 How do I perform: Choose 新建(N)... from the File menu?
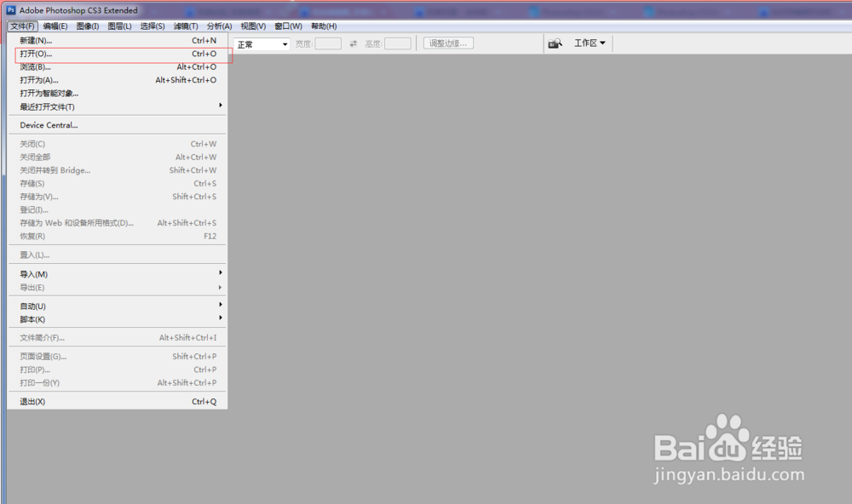point(118,40)
